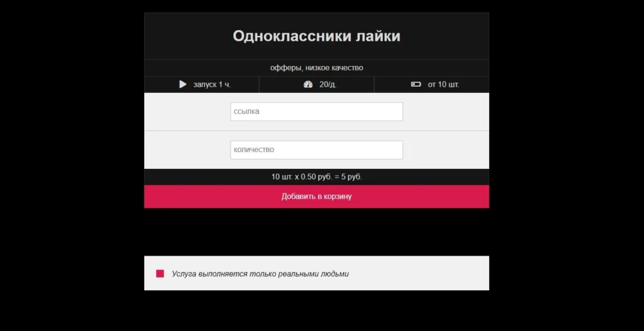This screenshot has height=331, width=644.
Task: Focus the ссылка input field
Action: click(317, 112)
